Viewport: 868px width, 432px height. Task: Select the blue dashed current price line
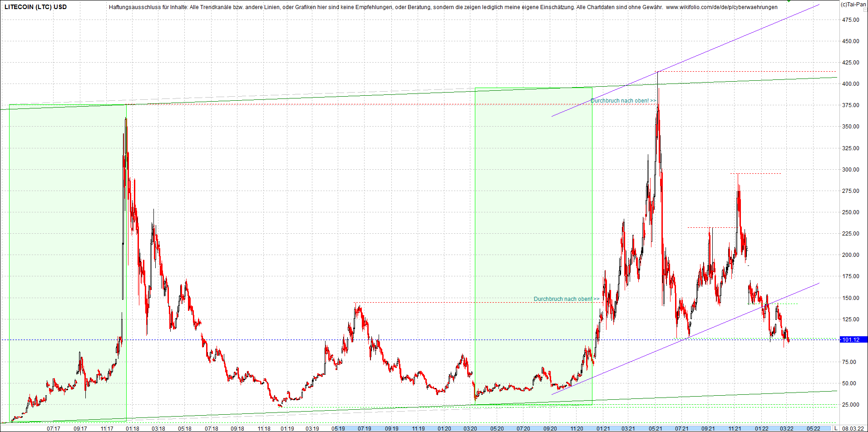click(x=420, y=339)
